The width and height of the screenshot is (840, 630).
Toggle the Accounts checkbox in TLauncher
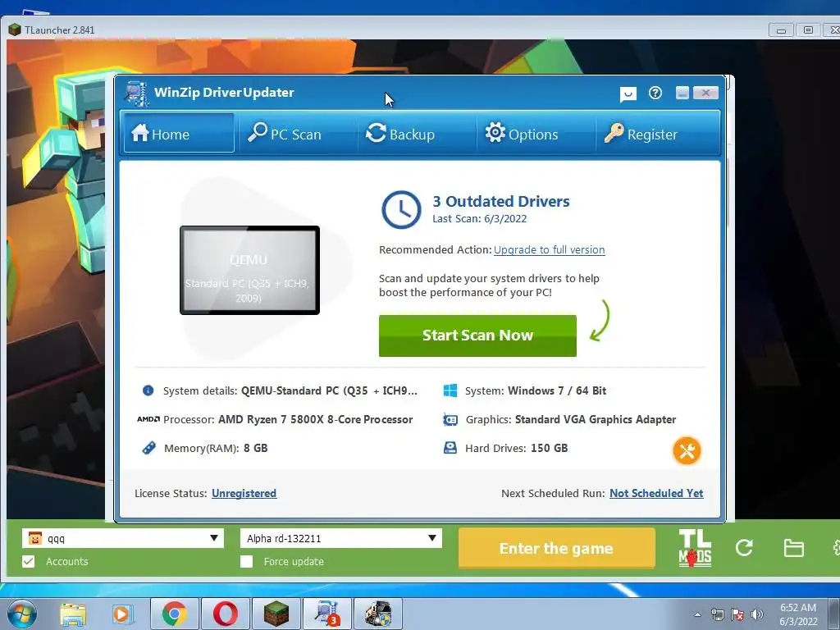point(29,561)
